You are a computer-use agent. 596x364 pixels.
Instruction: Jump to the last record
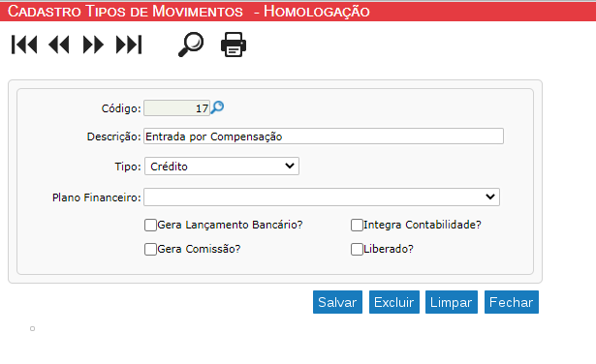[x=129, y=45]
